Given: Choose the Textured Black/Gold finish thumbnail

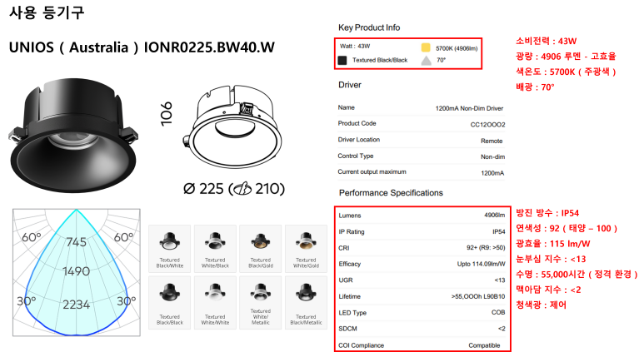Looking at the screenshot, I should pos(261,249).
